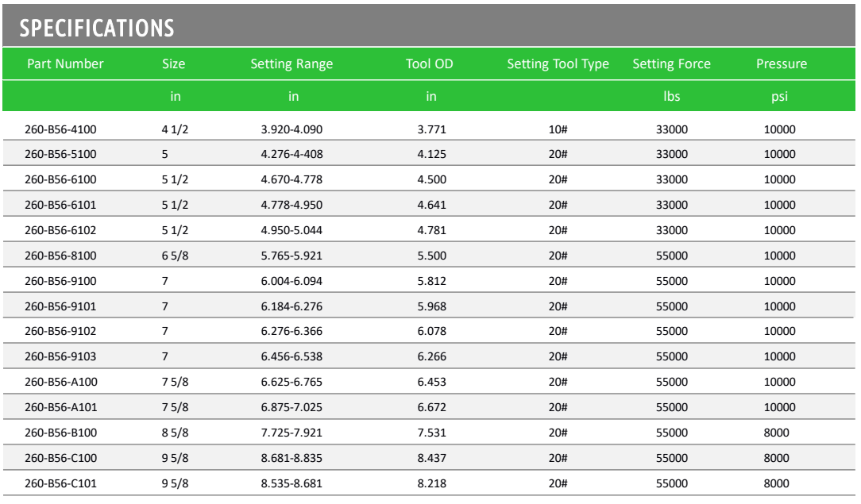Click Tool OD value 8.437
The height and width of the screenshot is (504, 861).
(431, 458)
